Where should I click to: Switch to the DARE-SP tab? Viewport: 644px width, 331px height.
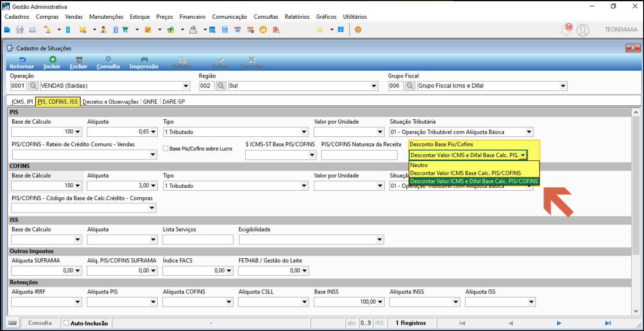[173, 101]
